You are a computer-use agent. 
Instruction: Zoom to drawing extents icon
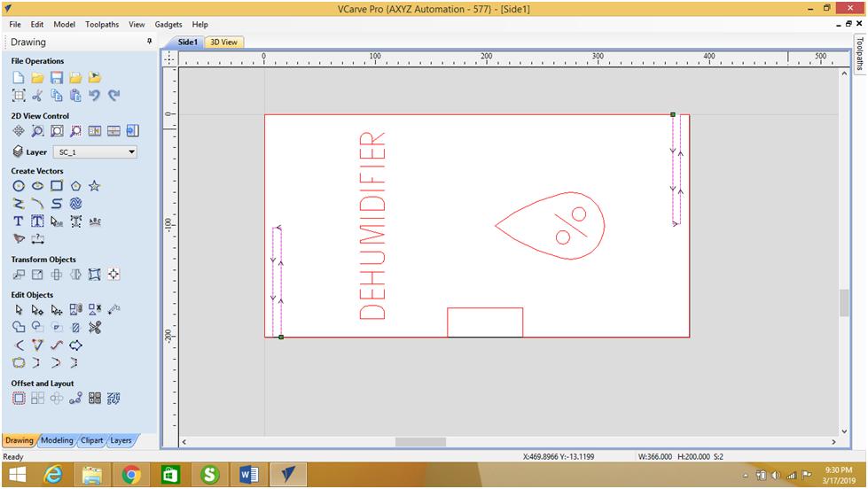click(57, 130)
